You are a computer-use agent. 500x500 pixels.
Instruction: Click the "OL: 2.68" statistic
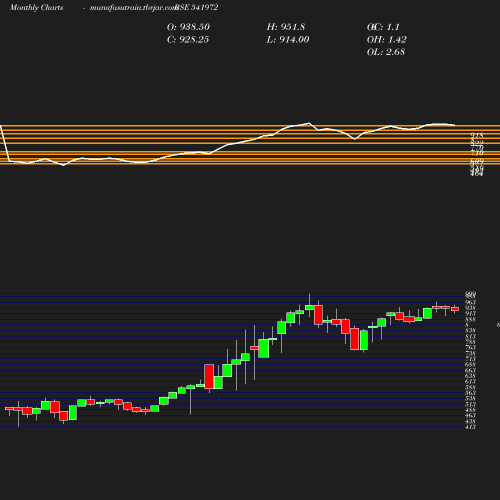(386, 52)
